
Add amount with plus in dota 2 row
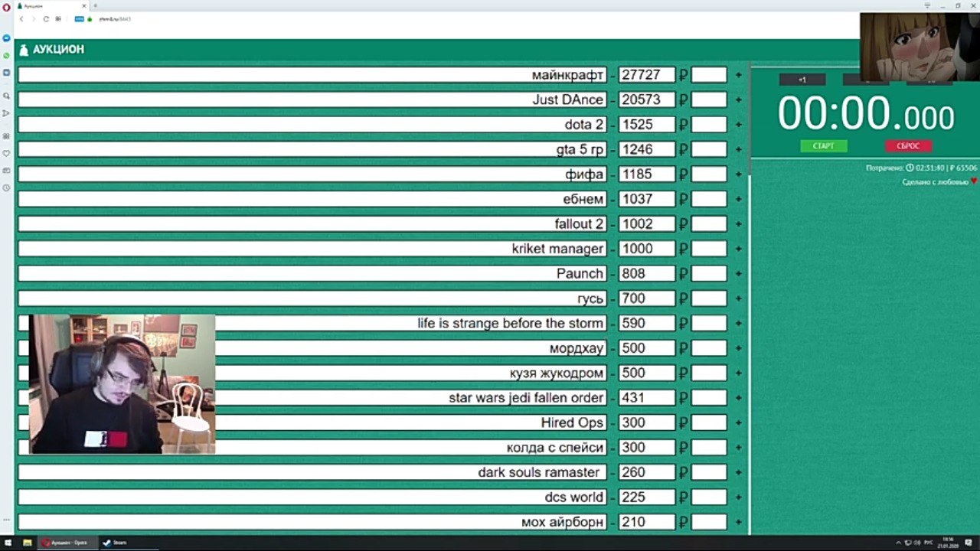(x=738, y=125)
